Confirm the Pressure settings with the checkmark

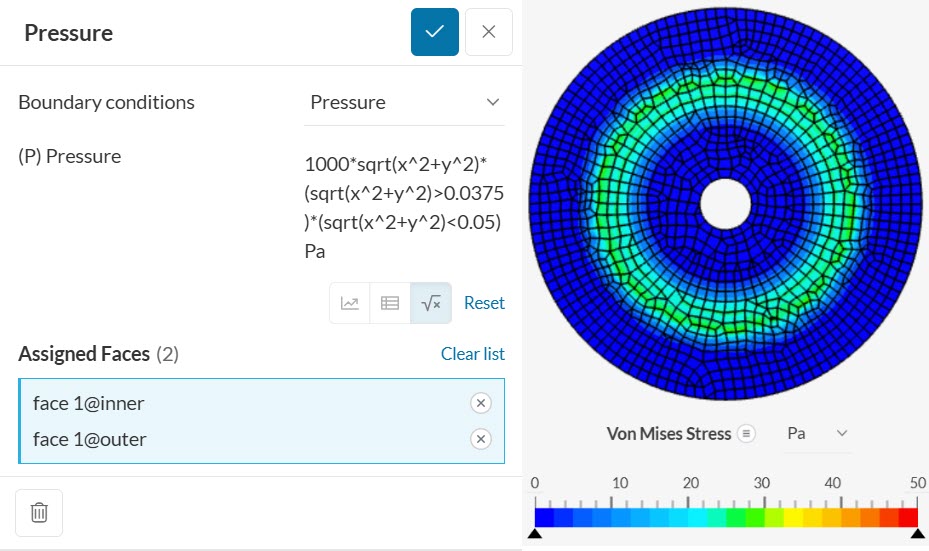click(435, 32)
